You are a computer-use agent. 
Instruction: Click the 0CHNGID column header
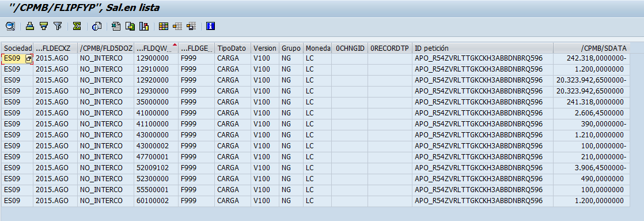350,48
